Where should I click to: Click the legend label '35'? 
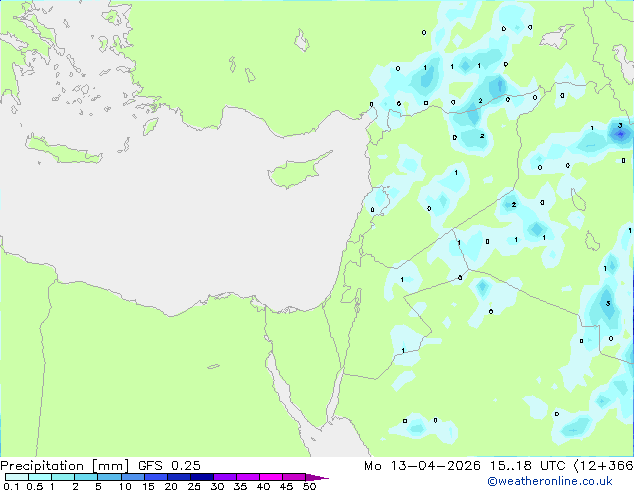[240, 486]
